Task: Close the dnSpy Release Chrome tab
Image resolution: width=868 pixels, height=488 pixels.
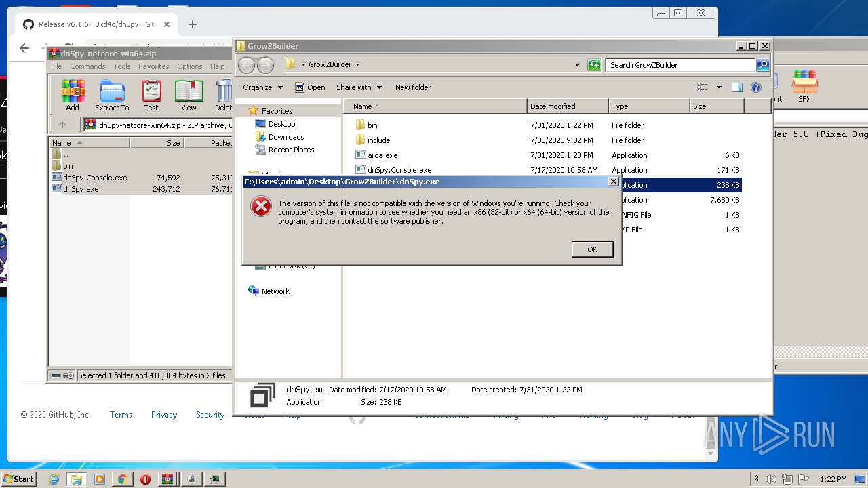Action: [x=167, y=24]
